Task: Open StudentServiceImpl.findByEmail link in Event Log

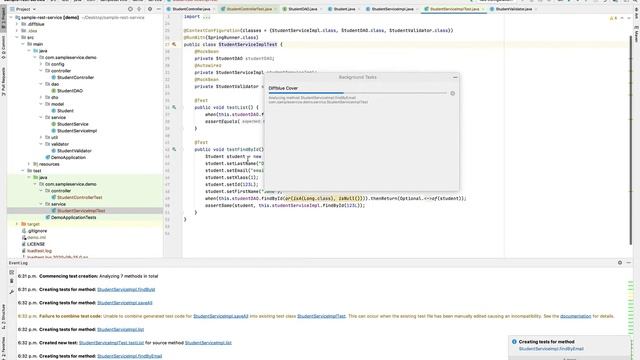Action: click(129, 356)
